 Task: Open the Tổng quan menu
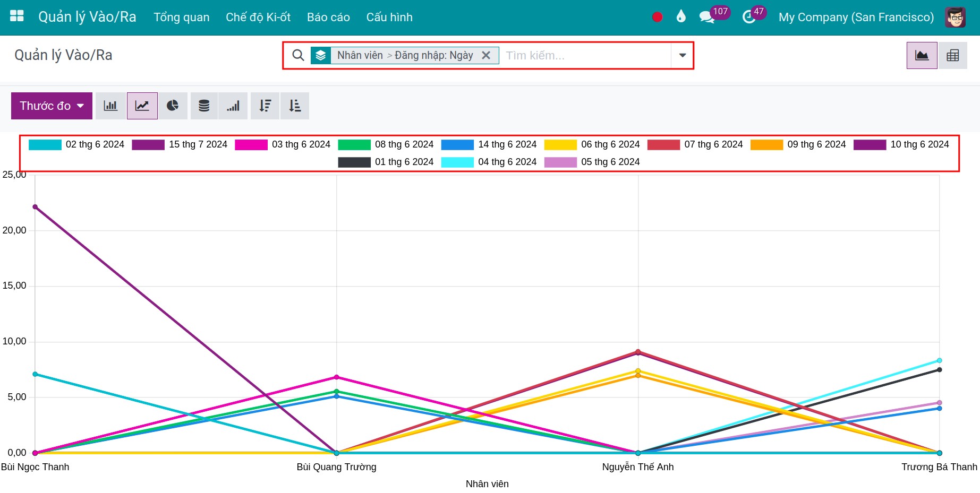coord(182,17)
